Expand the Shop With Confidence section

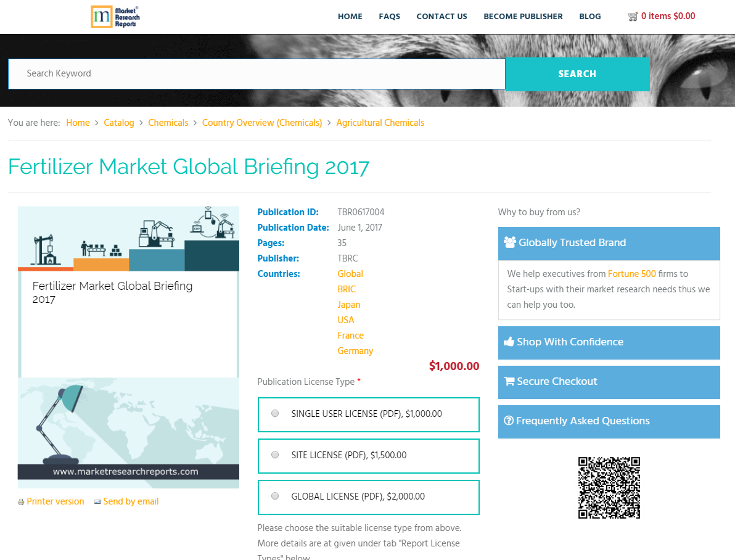click(x=609, y=342)
